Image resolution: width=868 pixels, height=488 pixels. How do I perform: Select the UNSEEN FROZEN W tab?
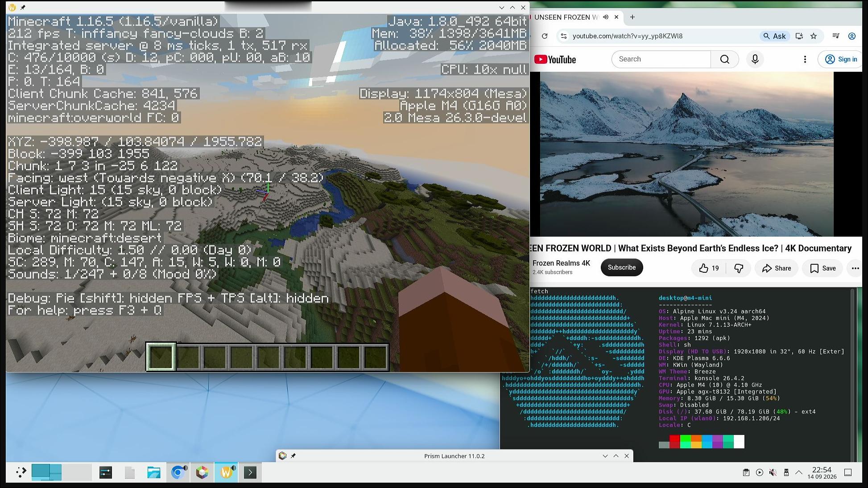(x=566, y=17)
